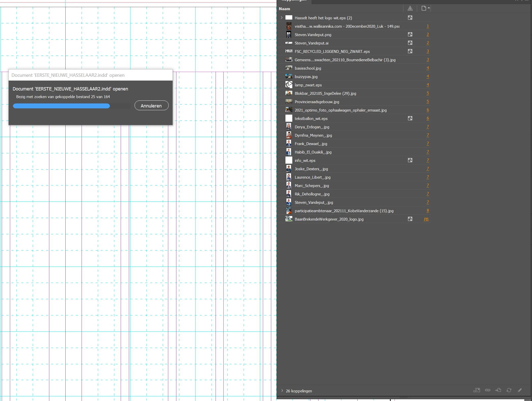Click embedded icon next to info_wit.eps

(410, 160)
